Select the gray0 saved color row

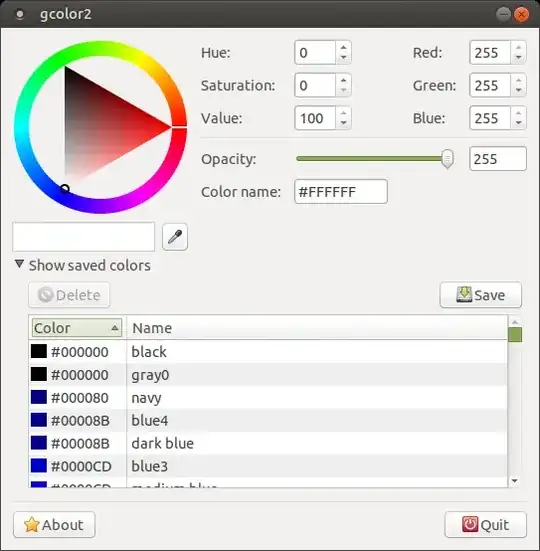(x=268, y=375)
